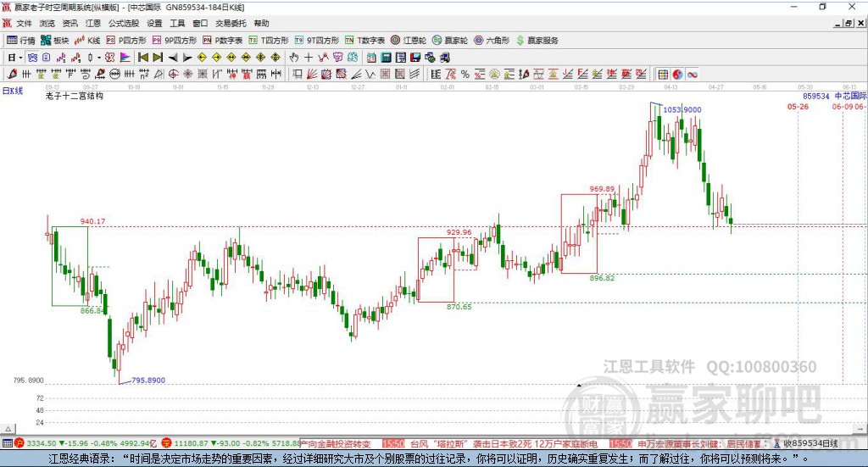Open 赢家服务 service page

[x=537, y=41]
